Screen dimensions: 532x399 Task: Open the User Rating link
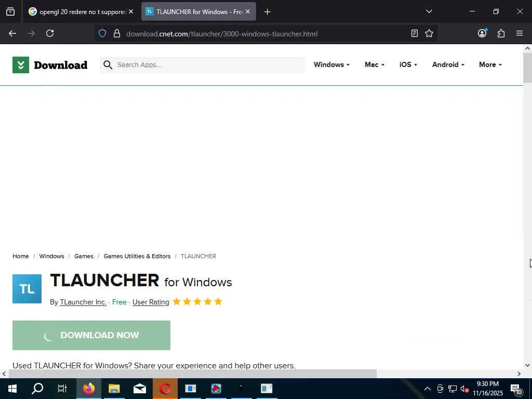point(151,302)
